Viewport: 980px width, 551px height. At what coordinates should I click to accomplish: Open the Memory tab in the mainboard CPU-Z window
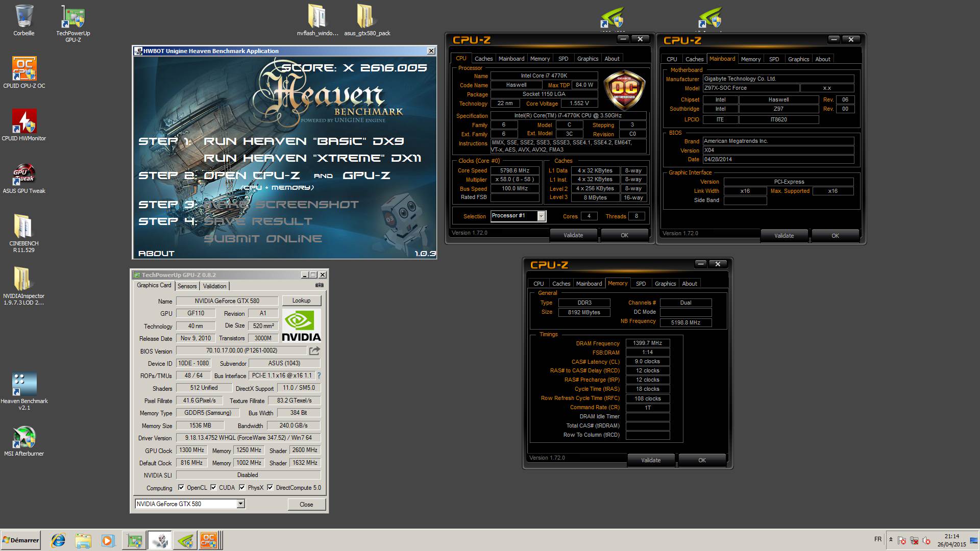click(x=750, y=59)
